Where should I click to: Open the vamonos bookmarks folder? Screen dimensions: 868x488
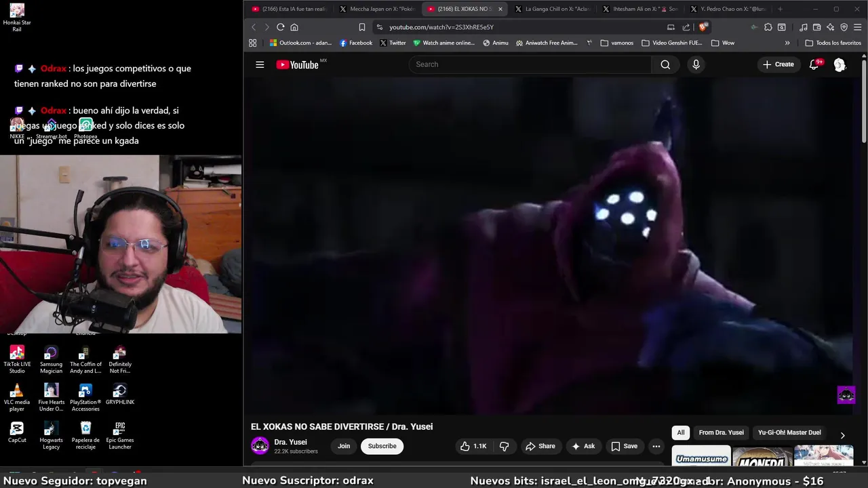[616, 43]
